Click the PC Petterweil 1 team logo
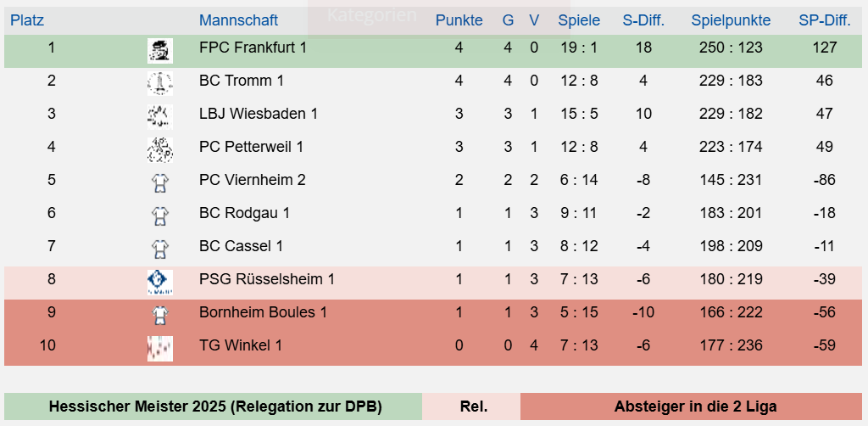868x426 pixels. pos(160,150)
